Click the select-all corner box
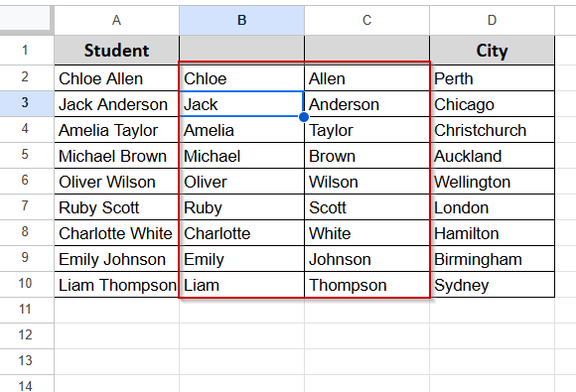Screen dimensions: 576x392 [x=25, y=18]
